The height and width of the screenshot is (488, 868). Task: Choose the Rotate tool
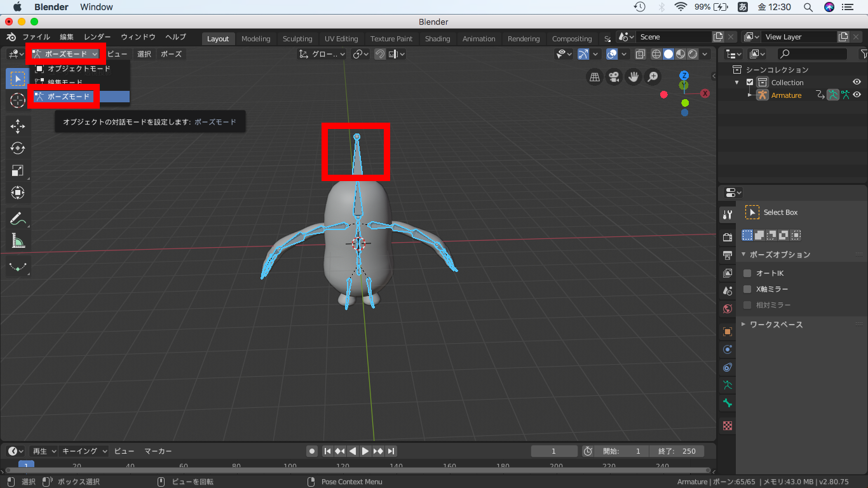18,148
